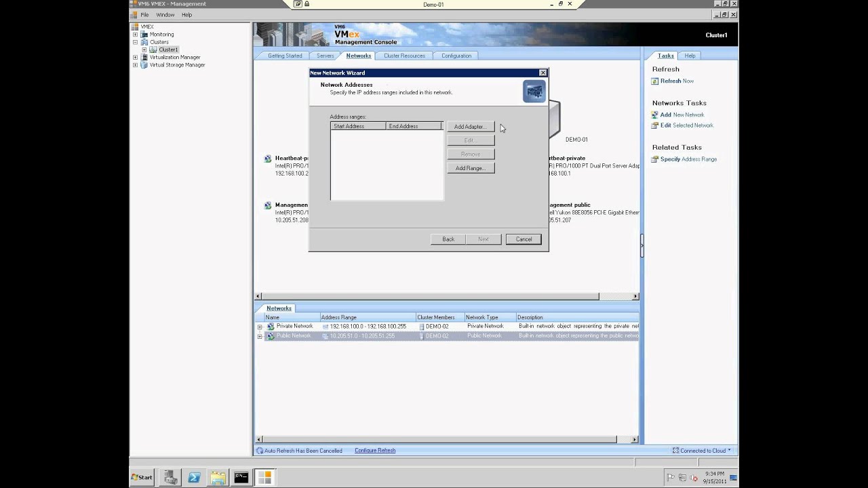Click the Specify Address Range icon
The width and height of the screenshot is (868, 488).
click(655, 159)
